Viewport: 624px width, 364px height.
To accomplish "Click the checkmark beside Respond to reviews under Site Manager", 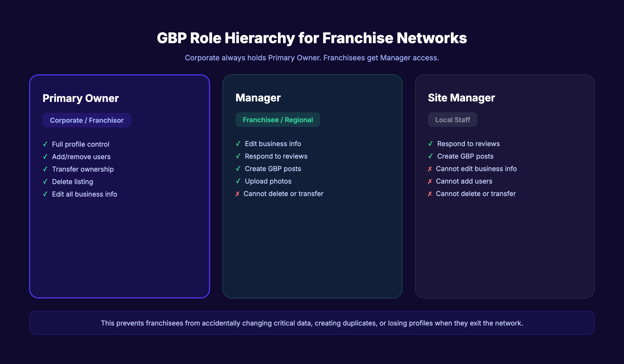I will pos(431,144).
